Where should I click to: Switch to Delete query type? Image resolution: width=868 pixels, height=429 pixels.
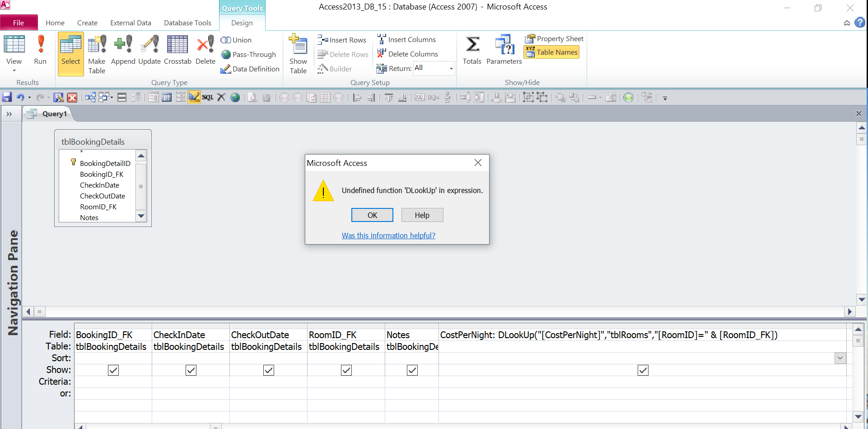[x=205, y=50]
